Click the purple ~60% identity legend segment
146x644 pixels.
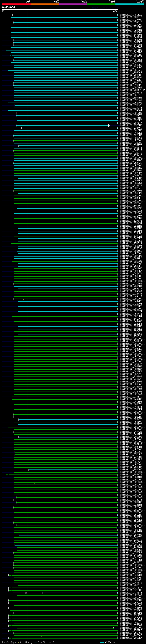coord(73,4)
